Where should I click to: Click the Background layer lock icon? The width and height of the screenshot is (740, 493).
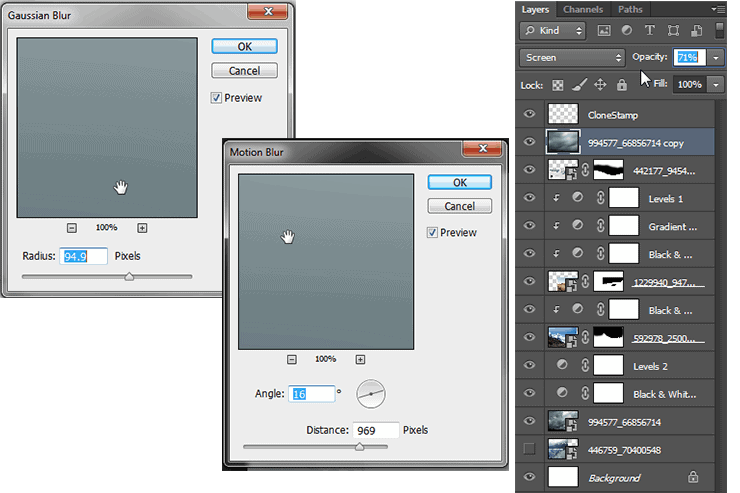(x=693, y=476)
